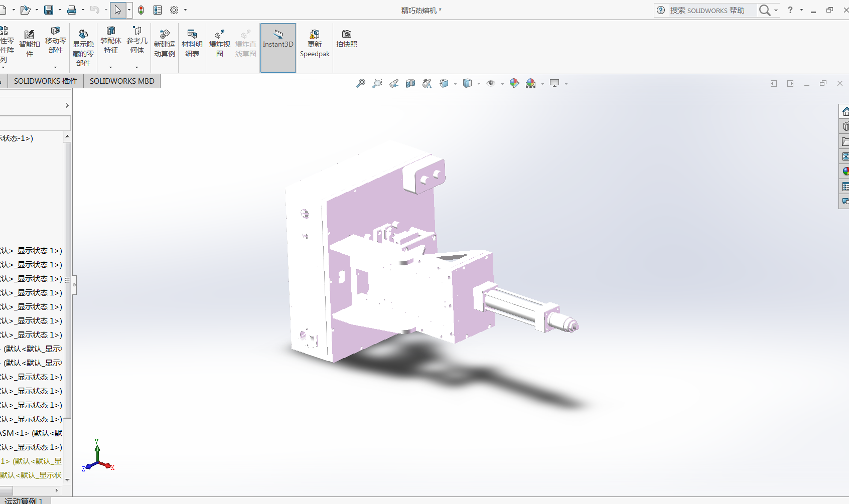
Task: Open the task pane appearances color ball
Action: [x=845, y=172]
